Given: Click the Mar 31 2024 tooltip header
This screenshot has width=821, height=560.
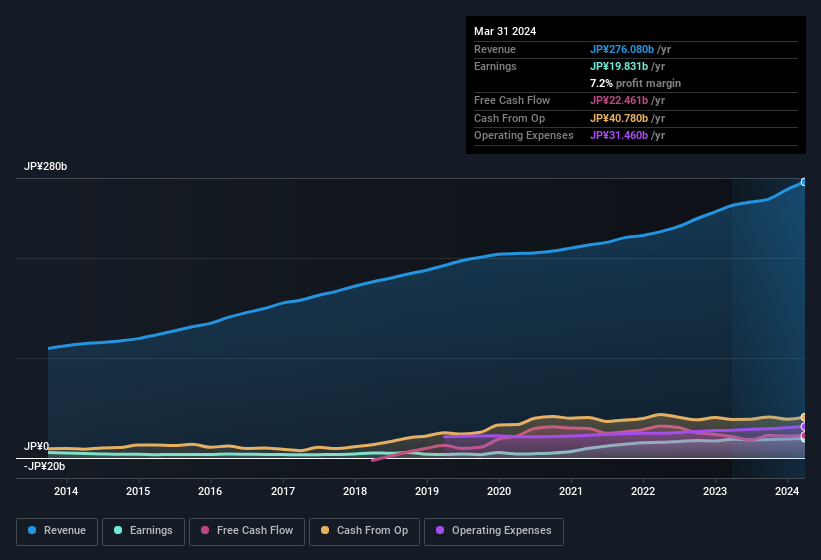Looking at the screenshot, I should (x=505, y=31).
